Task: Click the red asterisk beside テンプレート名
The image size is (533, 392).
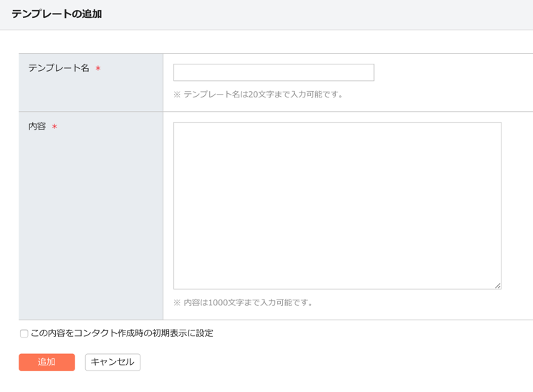Action: coord(98,69)
